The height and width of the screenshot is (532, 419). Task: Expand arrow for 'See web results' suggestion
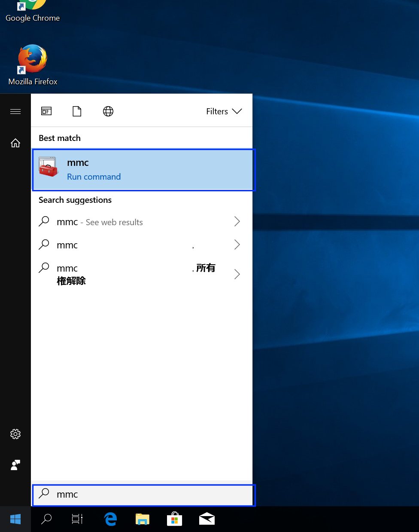coord(237,221)
